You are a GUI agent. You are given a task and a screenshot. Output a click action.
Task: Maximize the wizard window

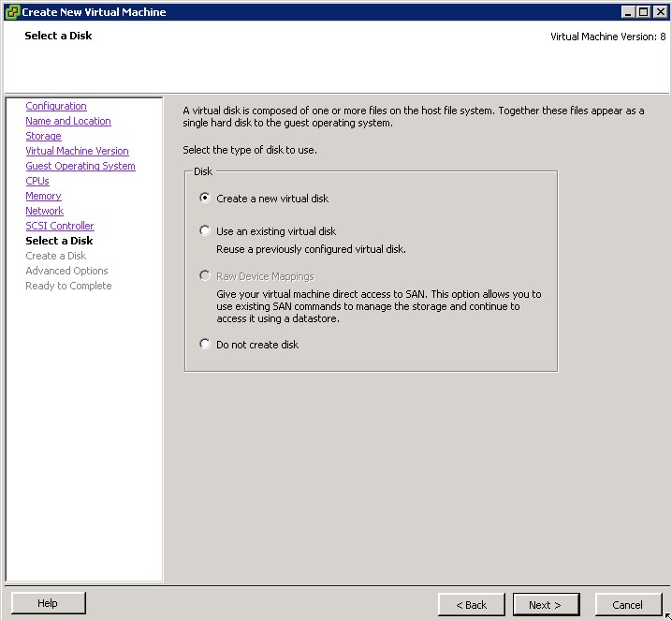tap(643, 11)
